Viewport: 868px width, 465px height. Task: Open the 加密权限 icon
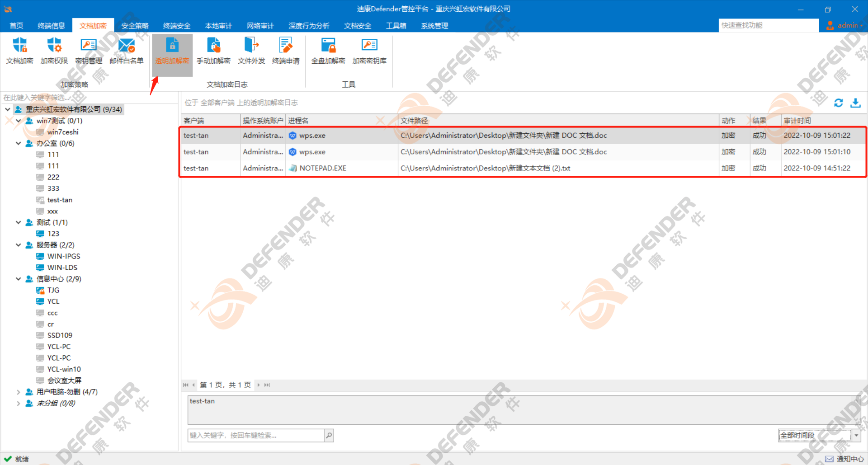click(54, 51)
